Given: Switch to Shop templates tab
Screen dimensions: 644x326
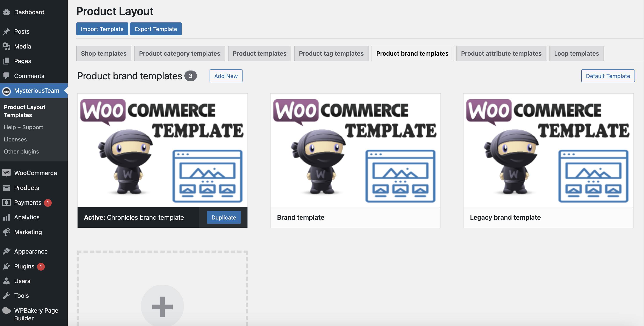Looking at the screenshot, I should click(x=104, y=53).
